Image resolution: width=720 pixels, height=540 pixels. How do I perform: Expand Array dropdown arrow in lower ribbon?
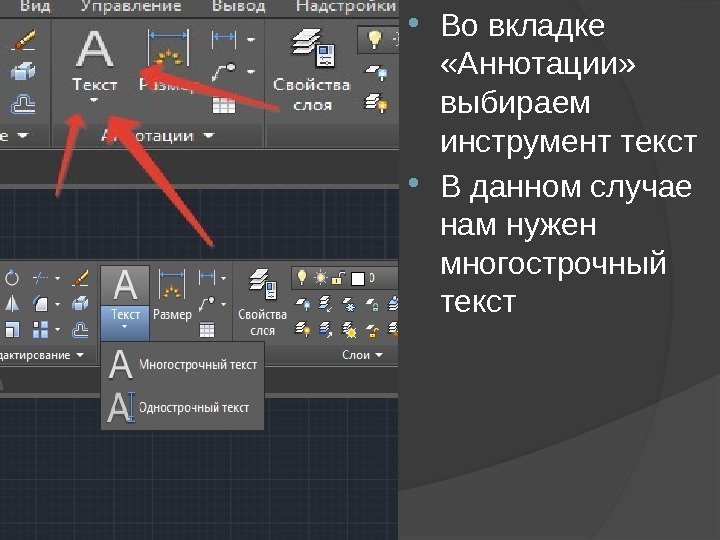(x=57, y=329)
